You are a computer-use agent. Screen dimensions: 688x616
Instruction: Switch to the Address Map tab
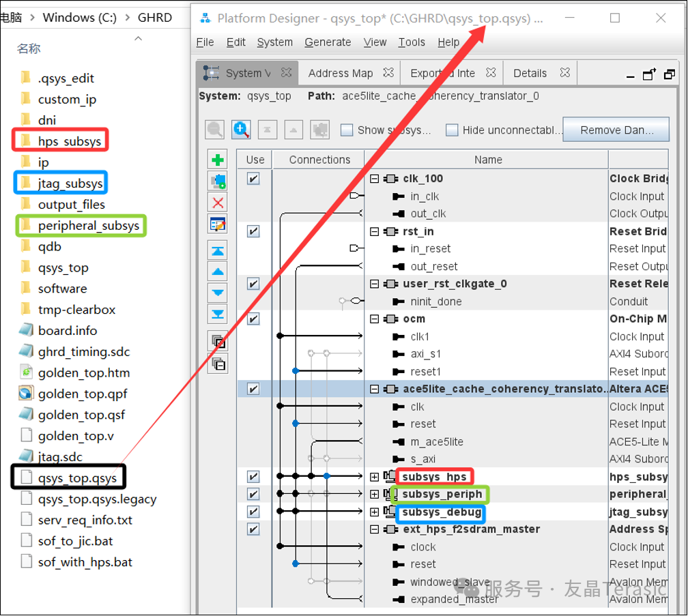[341, 73]
